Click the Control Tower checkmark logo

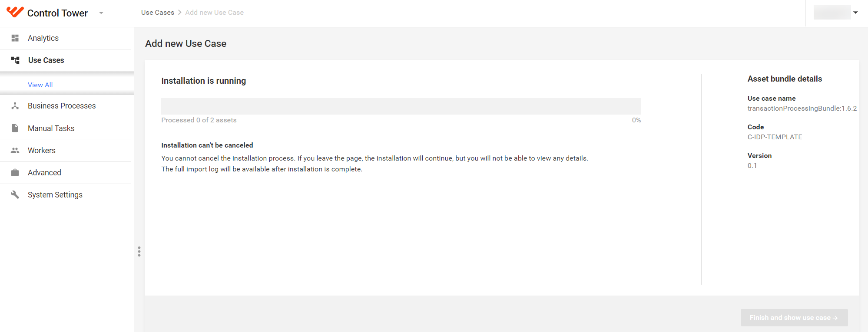15,12
